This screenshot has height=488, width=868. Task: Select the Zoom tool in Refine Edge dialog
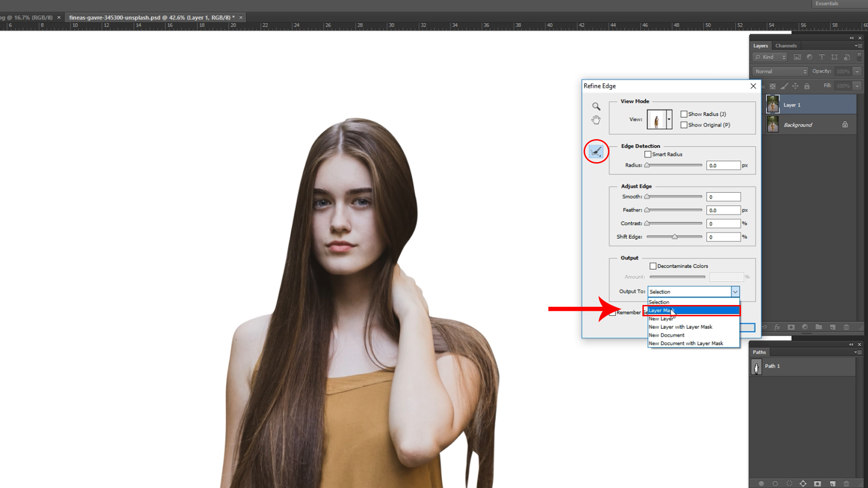[596, 106]
